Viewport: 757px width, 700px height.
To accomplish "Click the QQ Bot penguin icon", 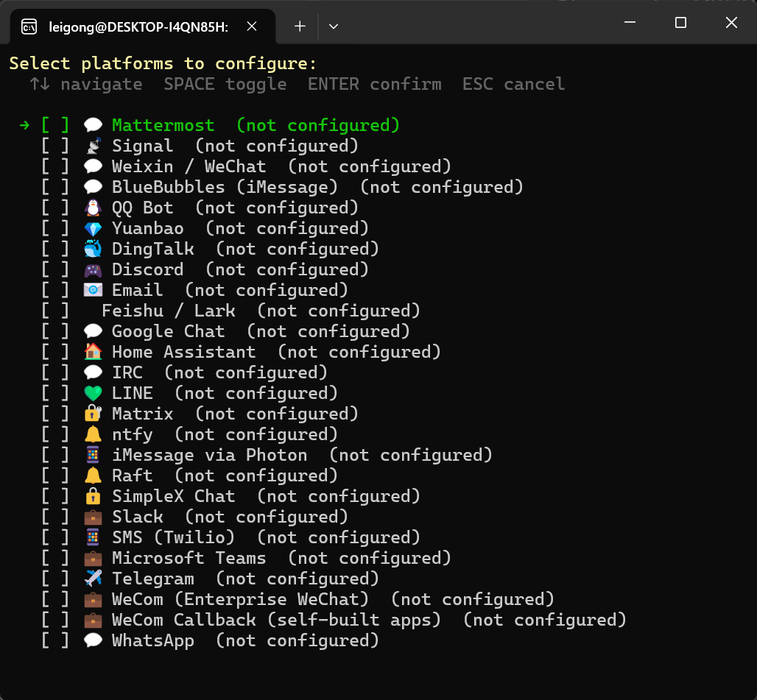I will coord(94,208).
